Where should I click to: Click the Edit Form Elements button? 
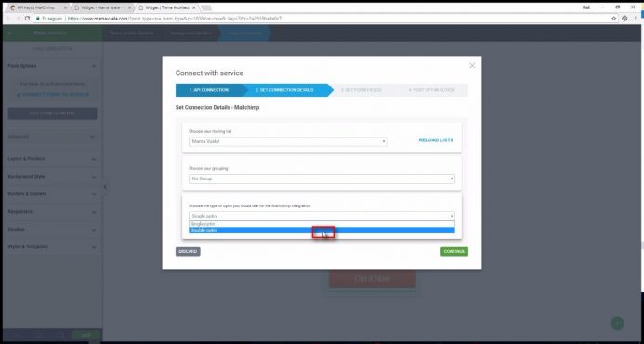click(x=53, y=113)
